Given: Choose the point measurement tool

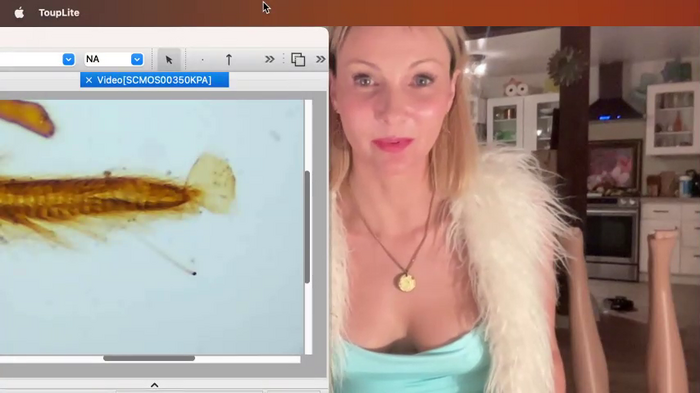Looking at the screenshot, I should 202,59.
